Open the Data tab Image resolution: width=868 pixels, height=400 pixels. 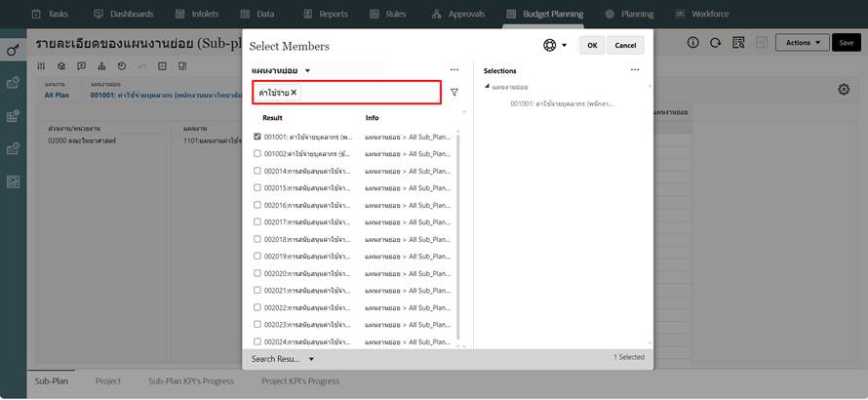pyautogui.click(x=257, y=14)
